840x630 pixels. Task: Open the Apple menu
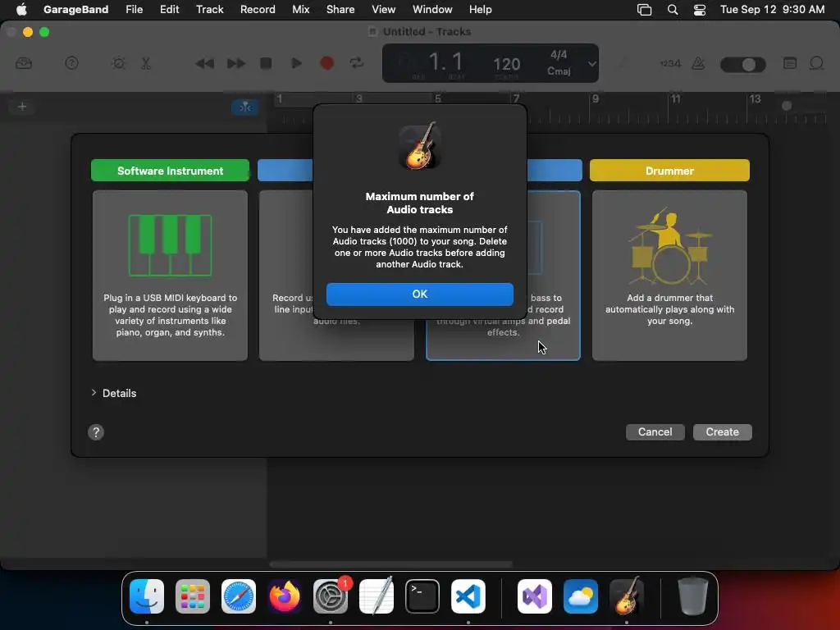(21, 9)
